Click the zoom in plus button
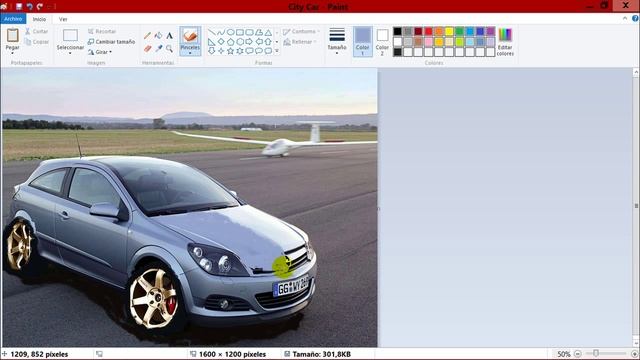640x360 pixels. 634,354
